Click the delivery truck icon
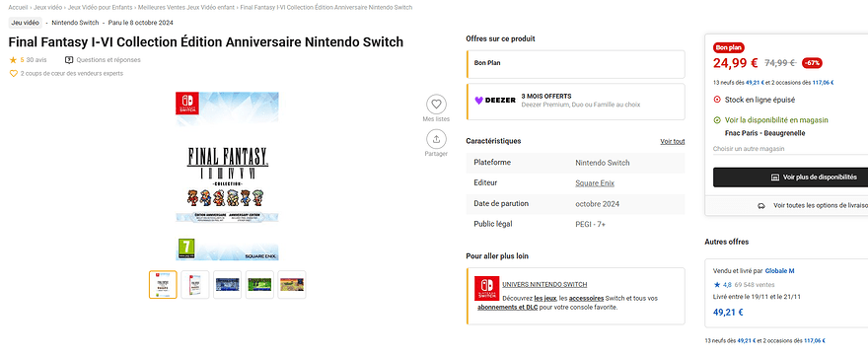This screenshot has height=356, width=868. click(x=761, y=205)
